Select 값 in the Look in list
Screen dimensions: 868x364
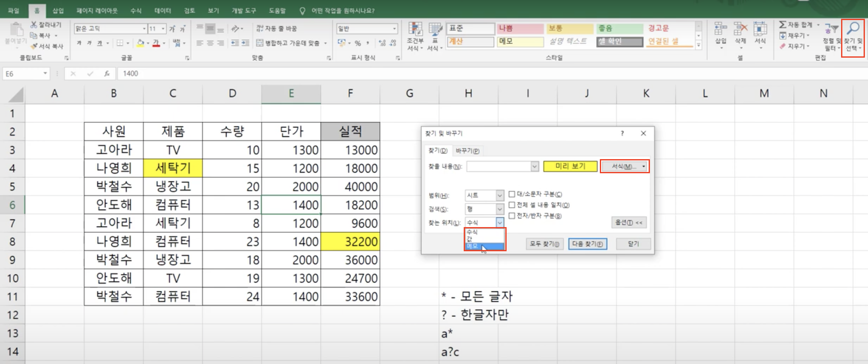point(485,239)
